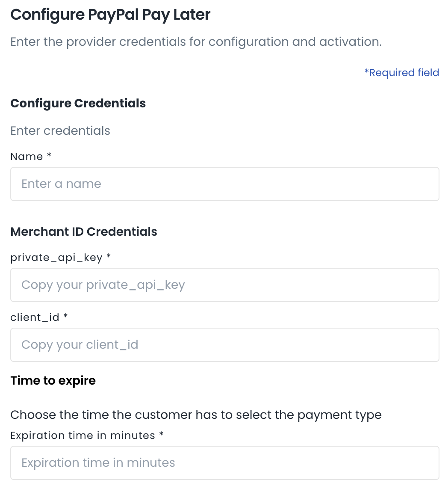Click the Configure Credentials section heading
Image resolution: width=448 pixels, height=492 pixels.
[78, 104]
